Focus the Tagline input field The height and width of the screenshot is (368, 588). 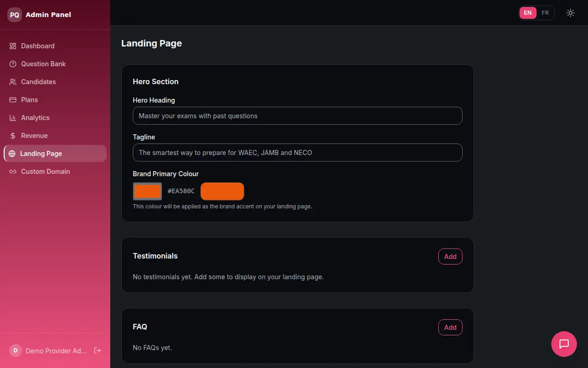pos(297,153)
